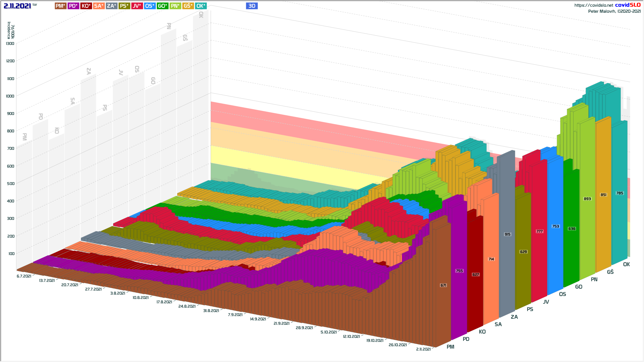Select the JV* crimson region button
Viewport: 644px width, 362px height.
[137, 6]
